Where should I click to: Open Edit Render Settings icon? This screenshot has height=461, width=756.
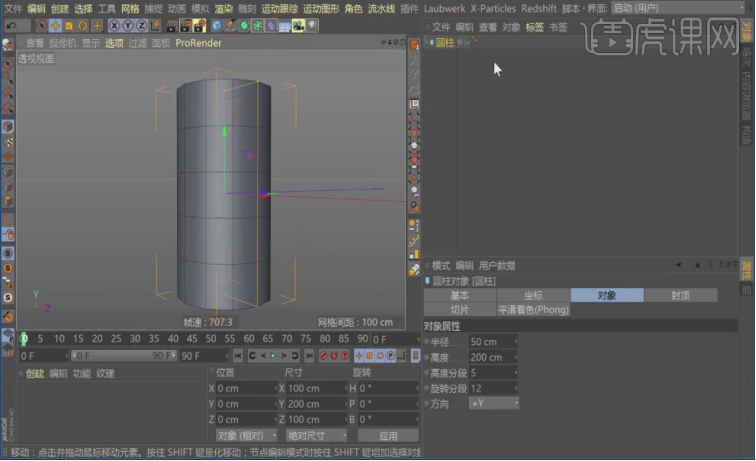[x=200, y=26]
